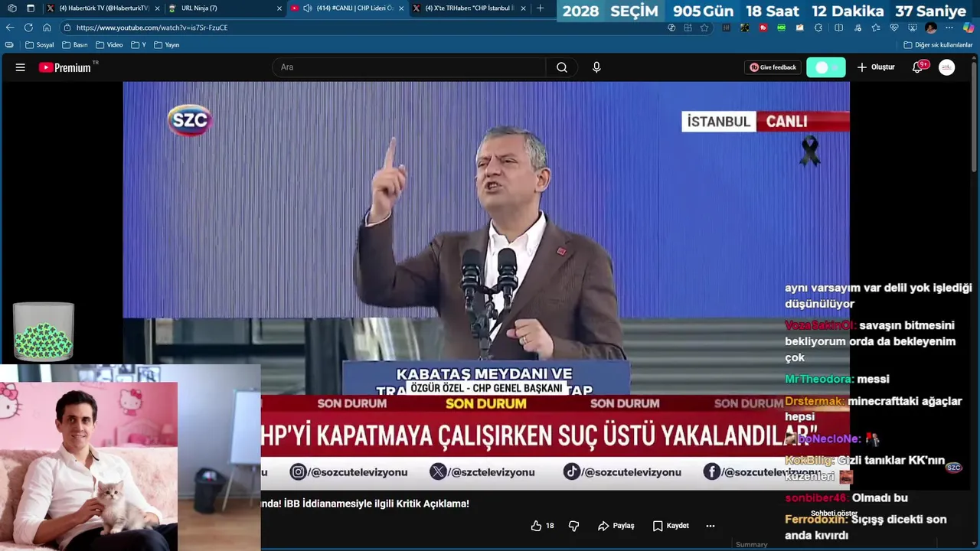Viewport: 980px width, 551px height.
Task: Open Edge profile picture
Action: (x=931, y=28)
